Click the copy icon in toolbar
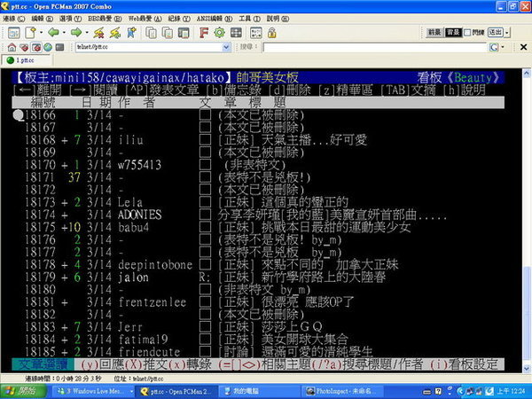Image resolution: width=532 pixels, height=399 pixels. pyautogui.click(x=152, y=33)
